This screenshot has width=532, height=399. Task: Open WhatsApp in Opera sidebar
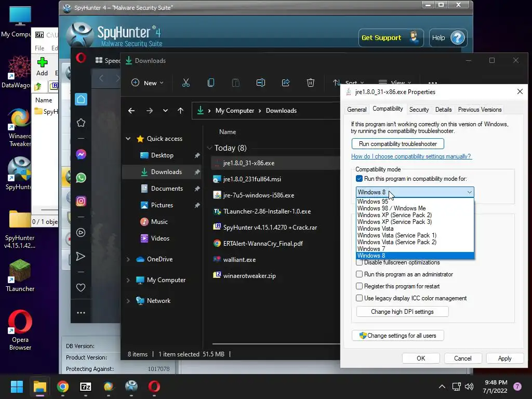pos(81,178)
